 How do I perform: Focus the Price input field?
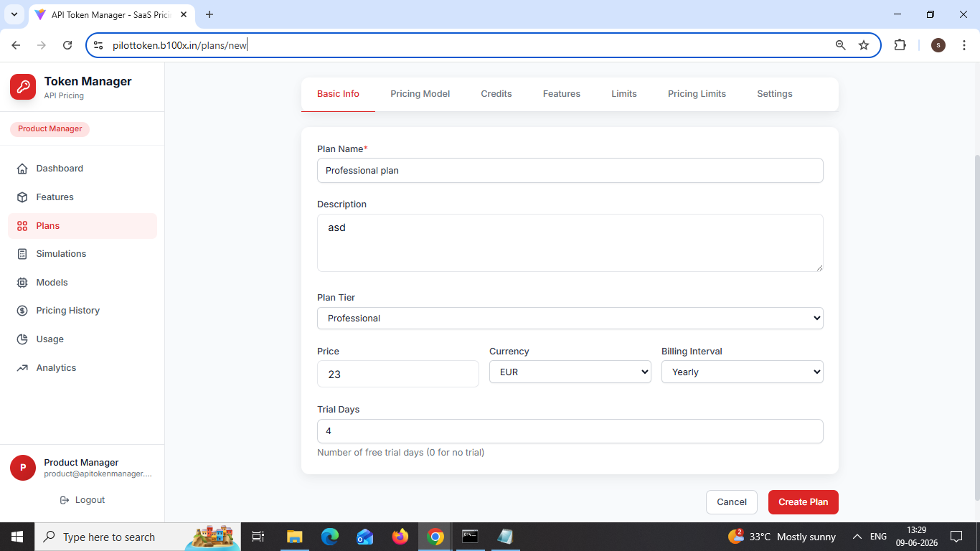(x=398, y=374)
